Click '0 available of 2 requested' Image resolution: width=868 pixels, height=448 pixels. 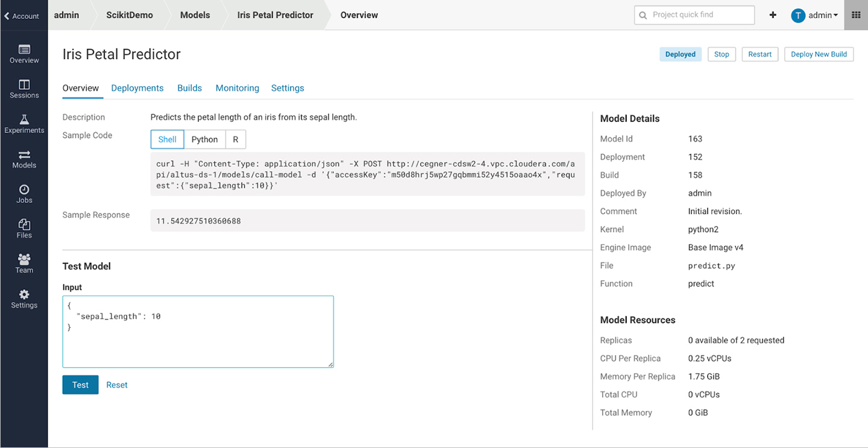pos(736,340)
